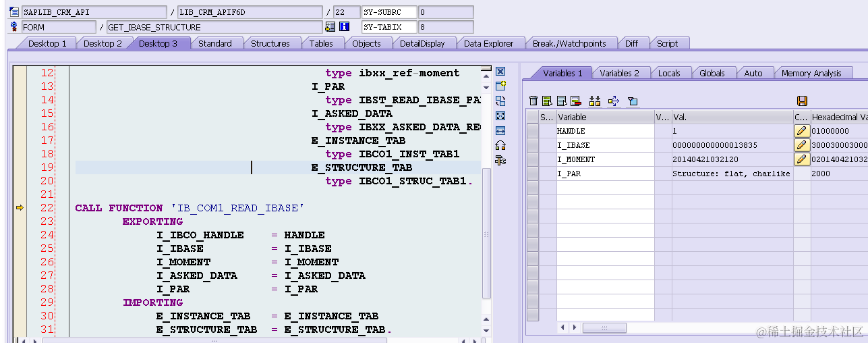Select the HANDLE variable cell

point(605,131)
